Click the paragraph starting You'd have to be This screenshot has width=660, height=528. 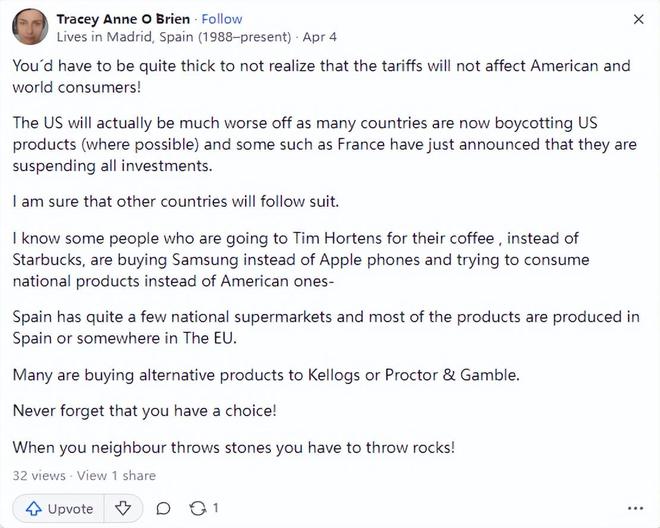322,77
